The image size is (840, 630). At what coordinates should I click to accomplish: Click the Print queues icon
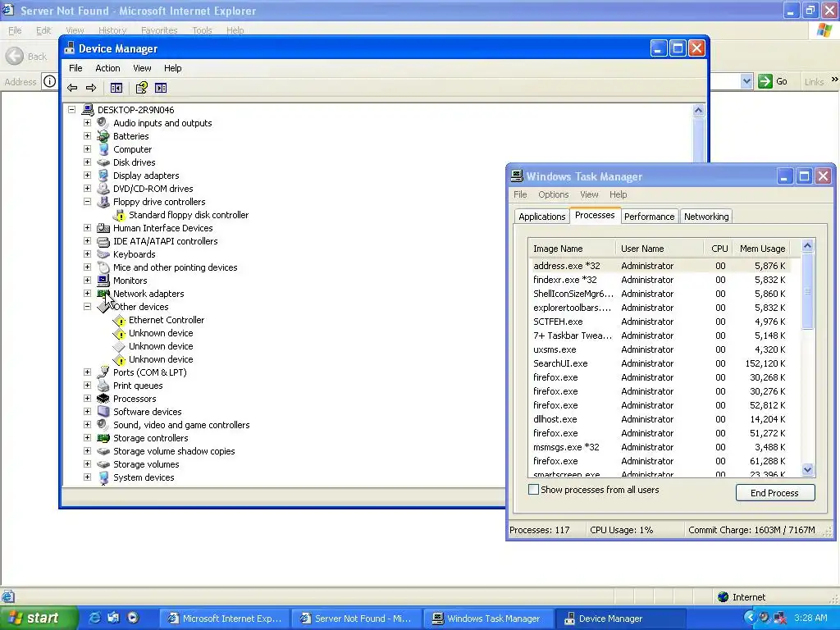pos(103,386)
